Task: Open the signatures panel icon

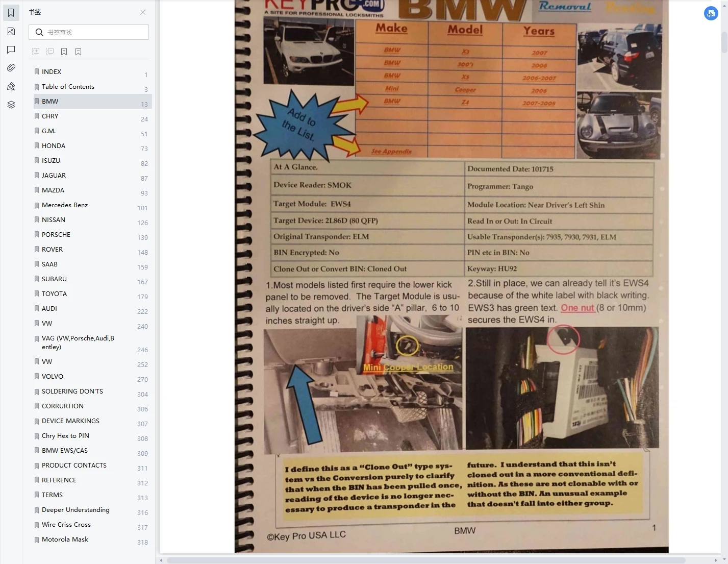Action: point(11,86)
